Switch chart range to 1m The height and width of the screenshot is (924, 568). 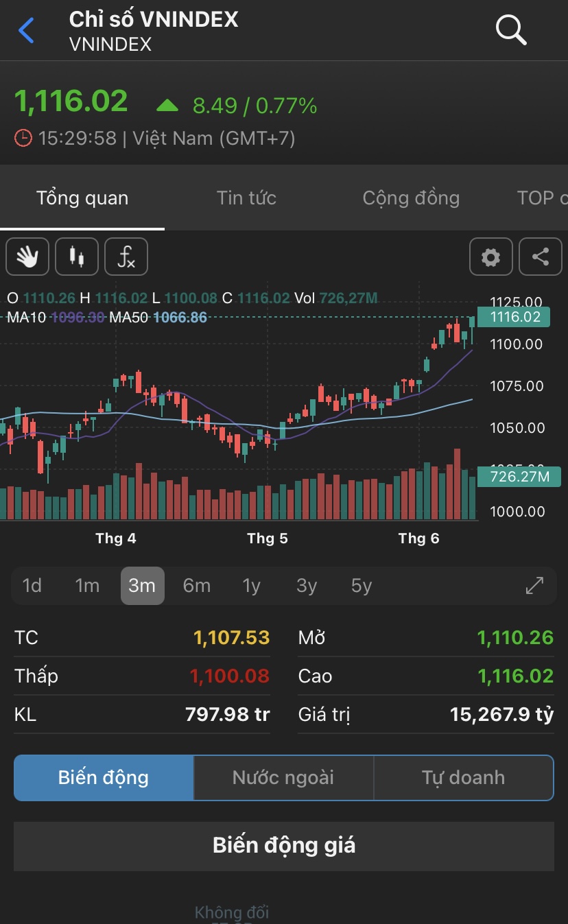coord(87,586)
